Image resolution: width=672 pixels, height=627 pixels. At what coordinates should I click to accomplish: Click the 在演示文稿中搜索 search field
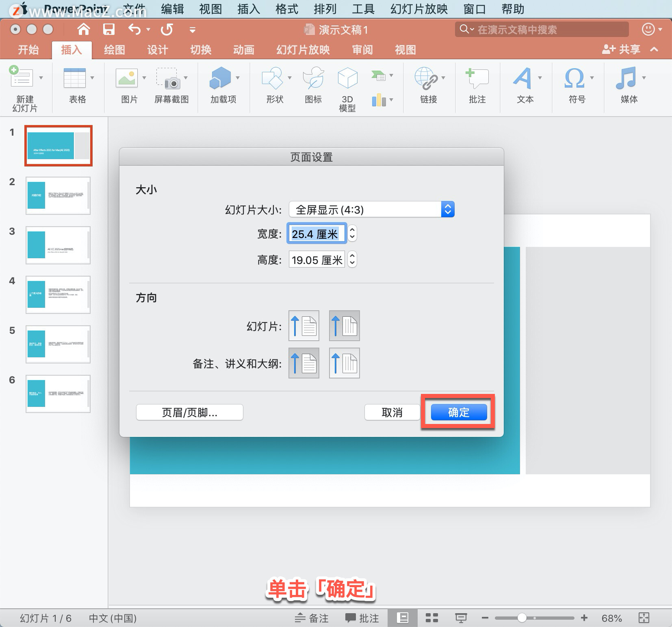542,29
